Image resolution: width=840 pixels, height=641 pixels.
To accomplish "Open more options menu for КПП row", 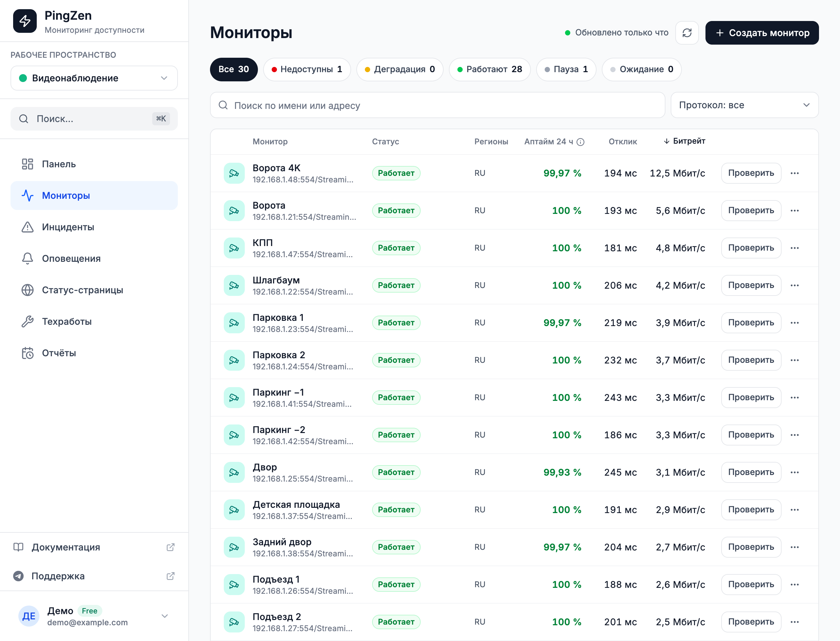I will coord(795,248).
